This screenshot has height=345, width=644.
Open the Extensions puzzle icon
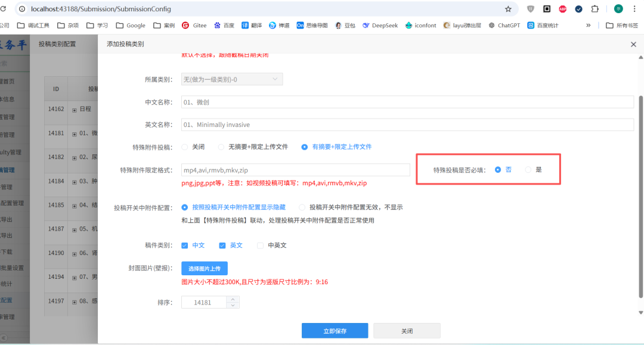(595, 9)
